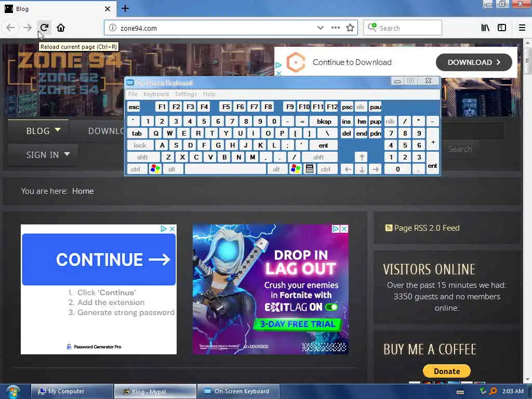Open the Settings menu of On-Screen Keyboard

pos(186,94)
